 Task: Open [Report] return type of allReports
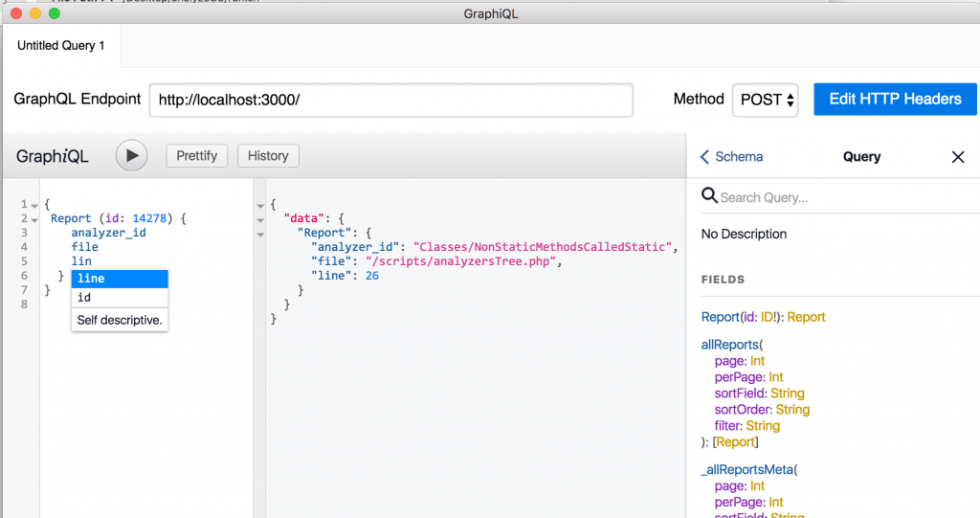735,442
